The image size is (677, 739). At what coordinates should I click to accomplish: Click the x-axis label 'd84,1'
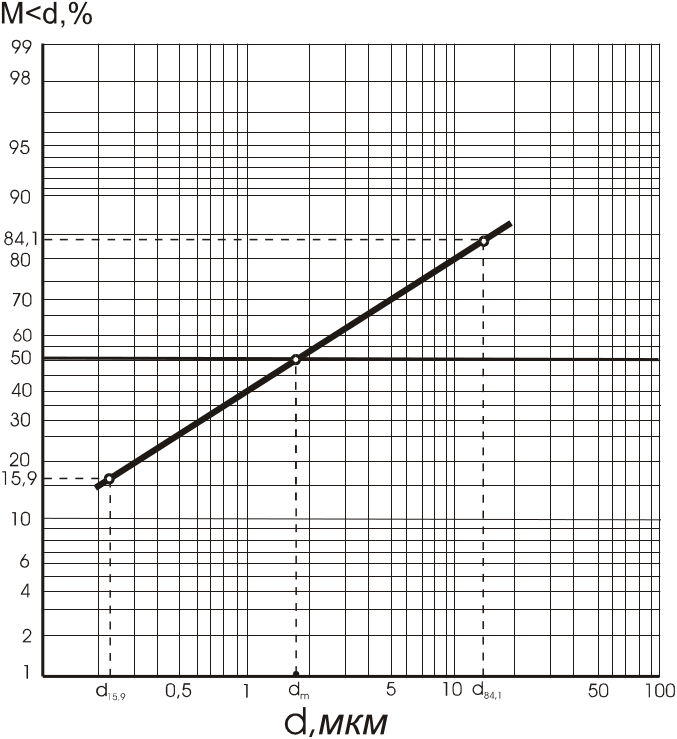487,690
